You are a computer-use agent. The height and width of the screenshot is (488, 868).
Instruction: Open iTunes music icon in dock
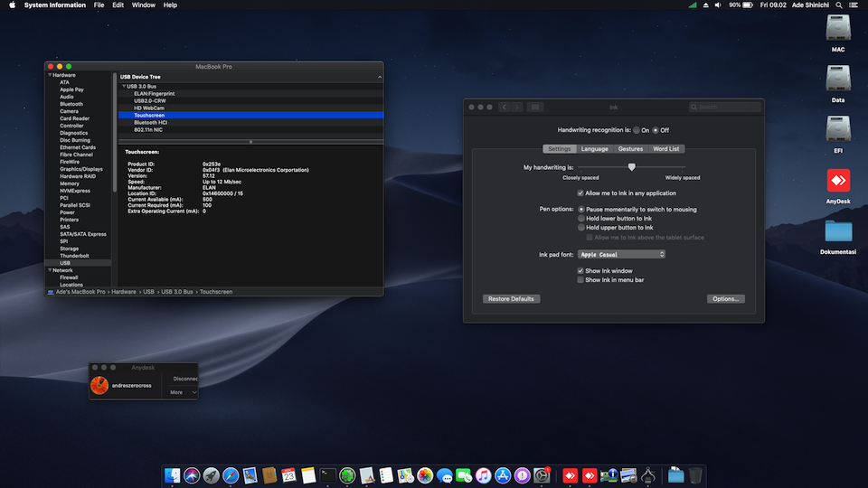point(483,475)
